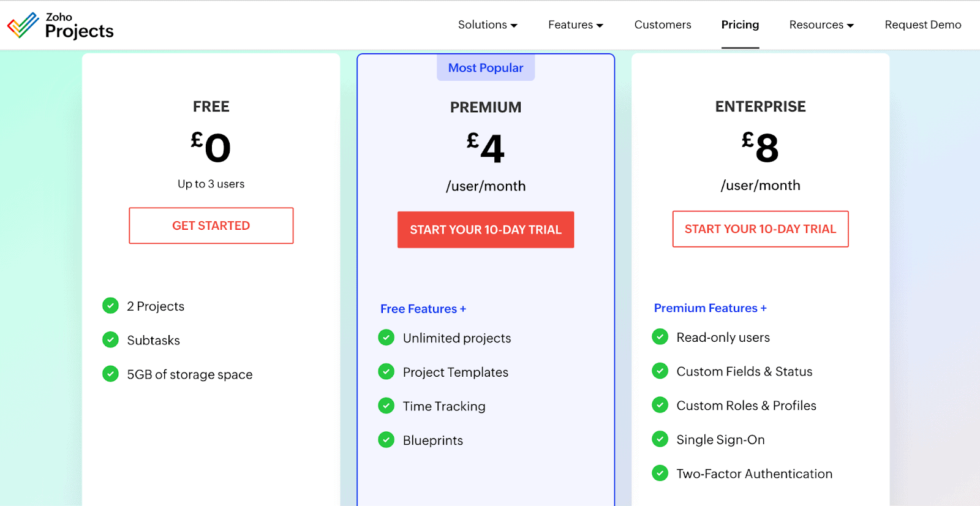Click checkmark next to Blueprints
This screenshot has height=506, width=980.
pyautogui.click(x=386, y=440)
